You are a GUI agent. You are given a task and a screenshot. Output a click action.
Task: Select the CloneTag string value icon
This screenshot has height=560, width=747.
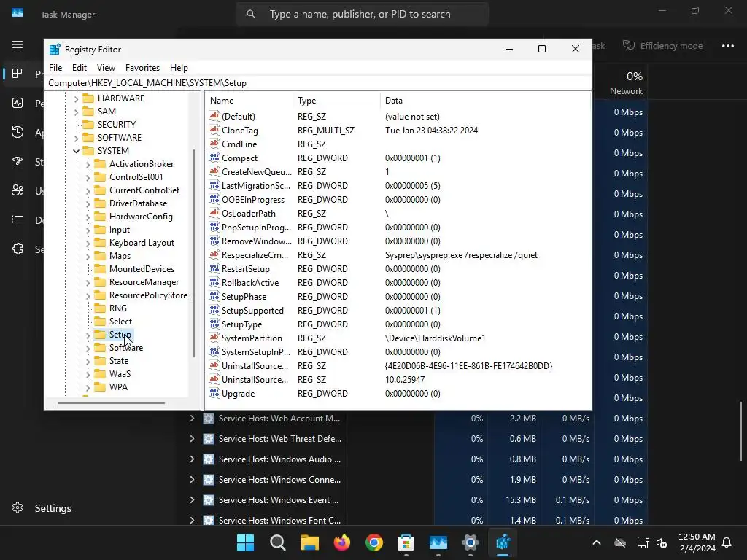click(x=214, y=130)
